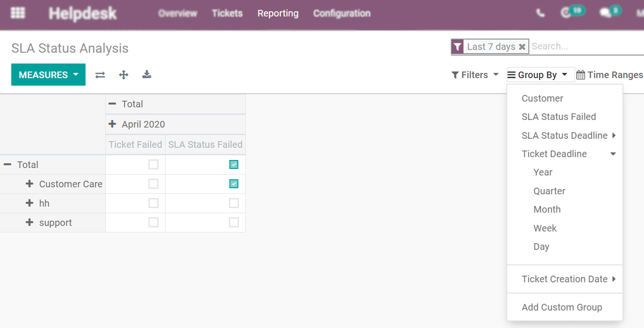Screen dimensions: 644x328
Task: Flip the pivot table axes
Action: [x=100, y=74]
